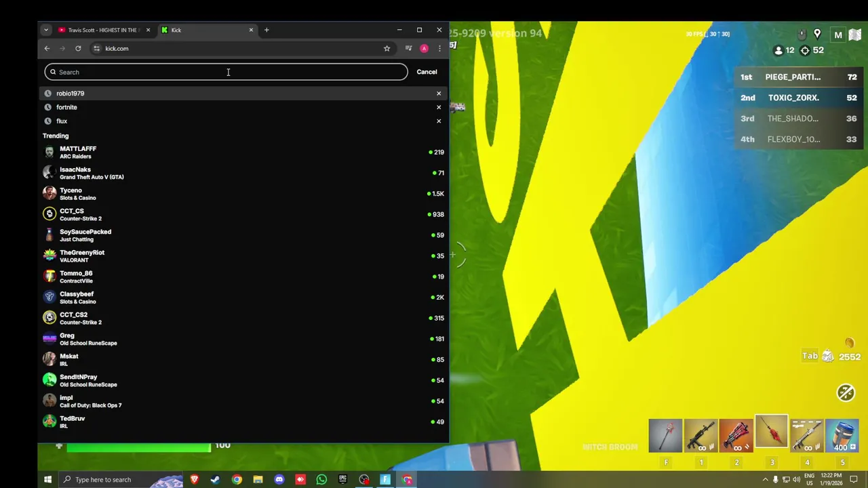Open Epic Games Launcher from taskbar
This screenshot has width=868, height=488.
342,480
